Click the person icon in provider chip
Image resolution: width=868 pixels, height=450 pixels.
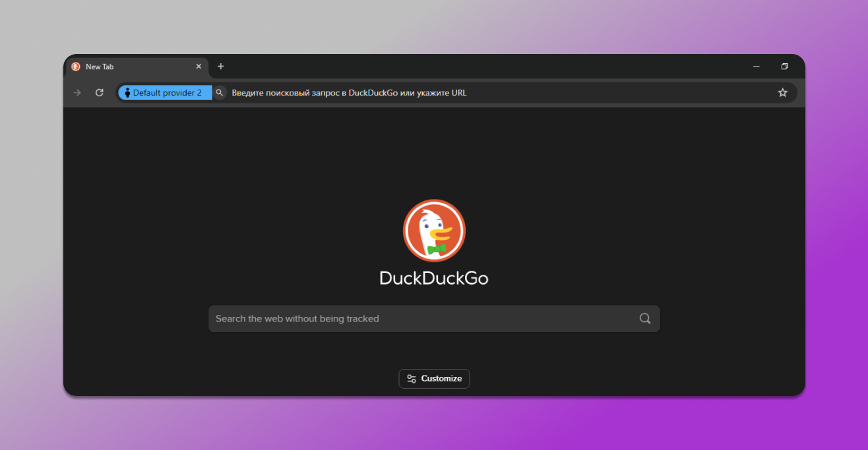(127, 93)
